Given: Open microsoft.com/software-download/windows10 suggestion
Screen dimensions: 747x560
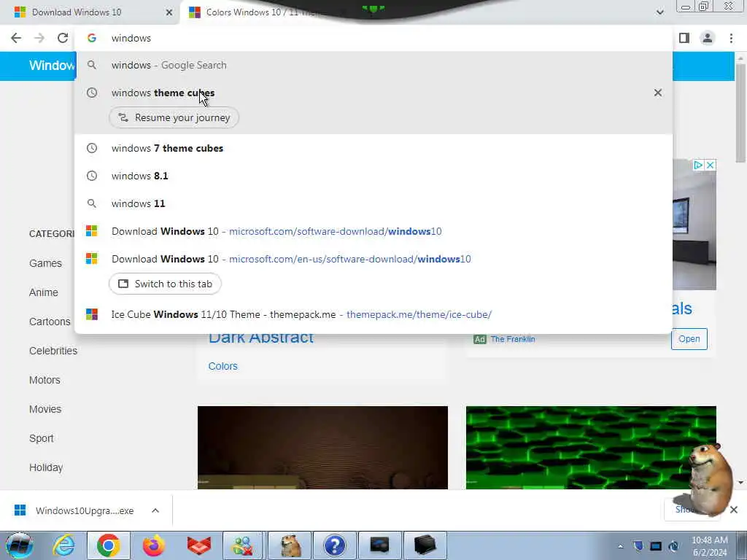Looking at the screenshot, I should click(373, 231).
